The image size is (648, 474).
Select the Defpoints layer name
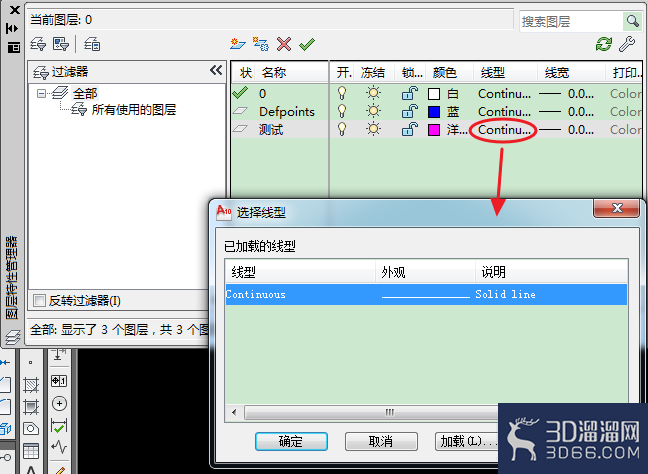(287, 112)
